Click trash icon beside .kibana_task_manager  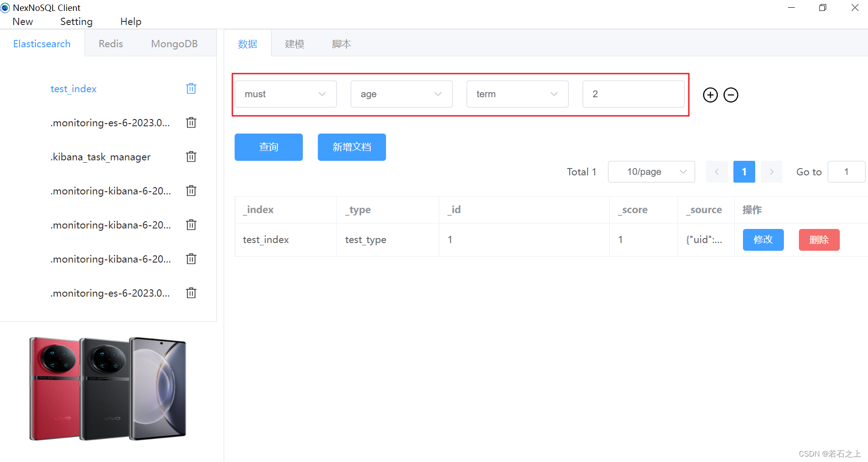(191, 156)
